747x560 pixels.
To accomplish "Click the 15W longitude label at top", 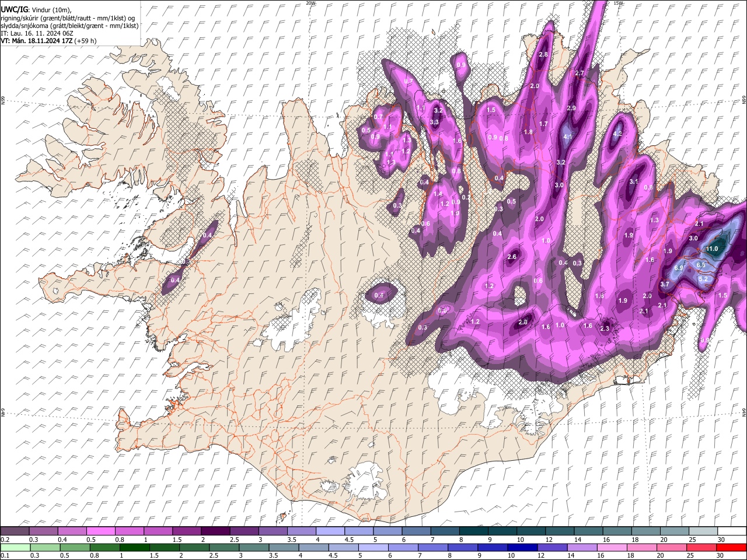I will (x=619, y=3).
